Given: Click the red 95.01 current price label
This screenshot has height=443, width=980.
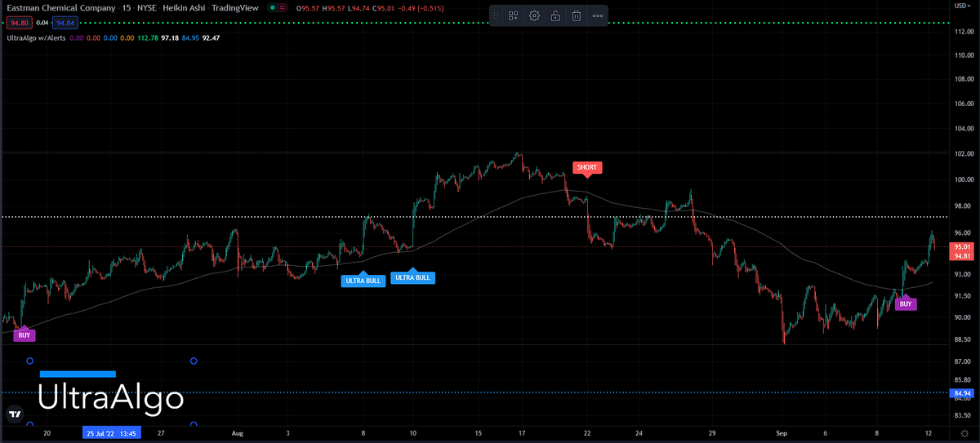Looking at the screenshot, I should pyautogui.click(x=960, y=246).
